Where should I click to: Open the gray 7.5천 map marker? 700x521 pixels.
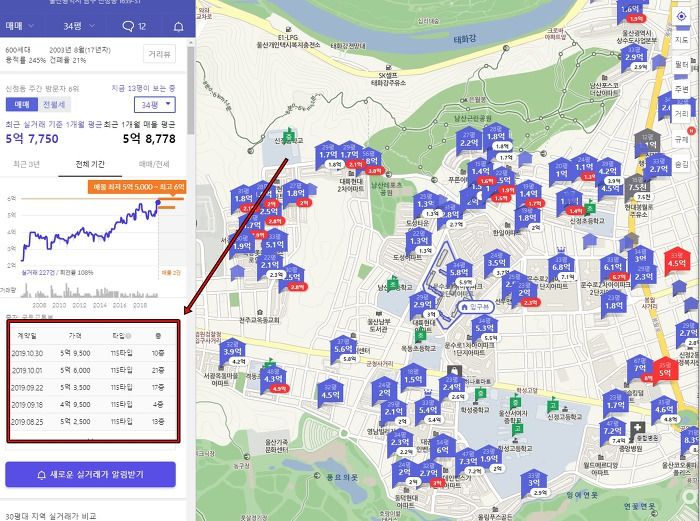[638, 188]
